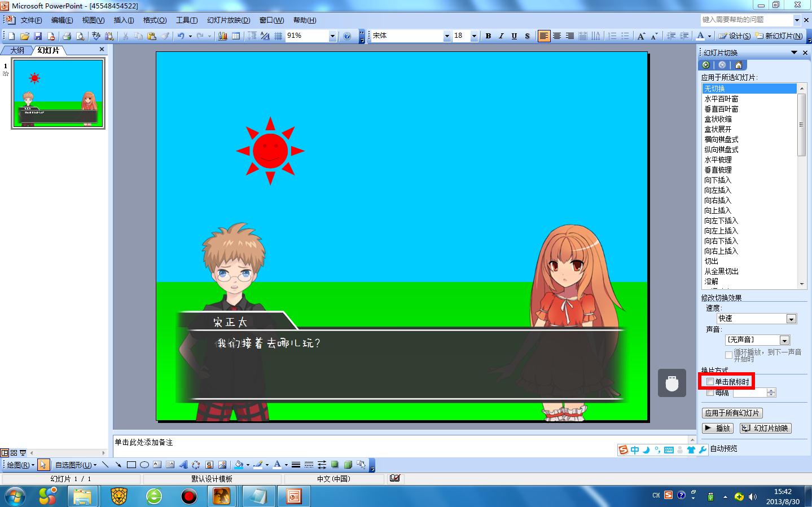
Task: Open the 幻灯片放映 Slide Show menu
Action: pos(228,20)
